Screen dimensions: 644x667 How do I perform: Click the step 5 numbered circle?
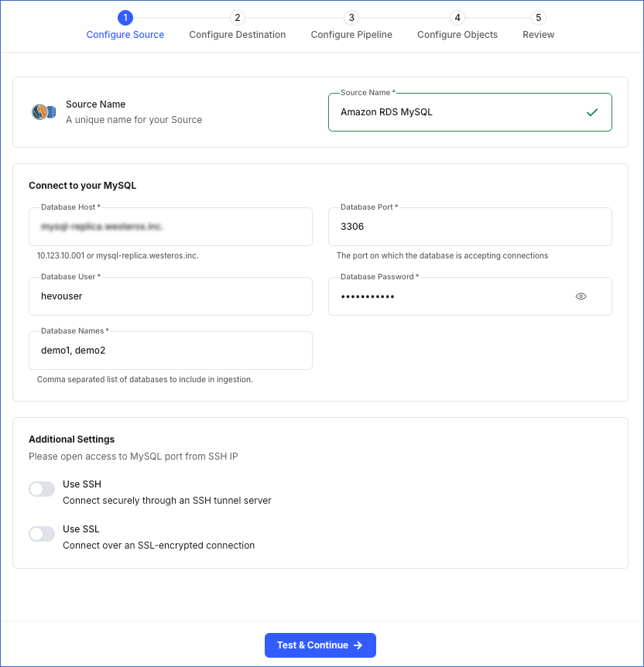[x=538, y=17]
